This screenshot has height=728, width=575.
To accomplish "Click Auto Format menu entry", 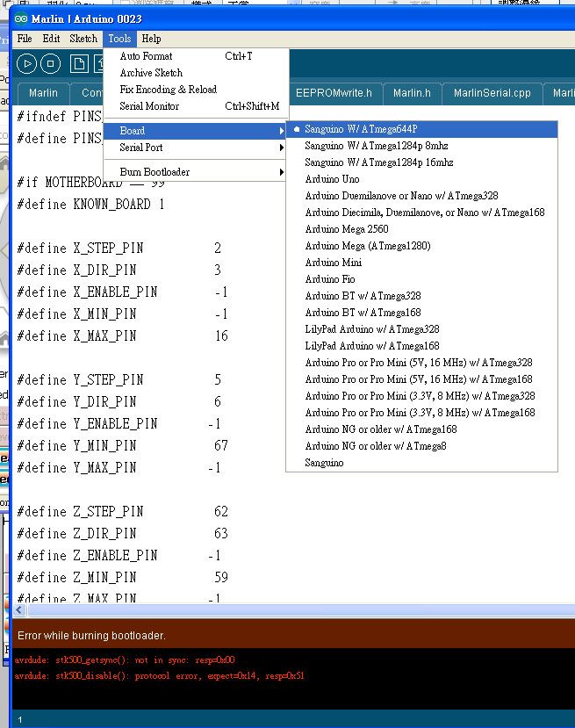I will click(195, 56).
